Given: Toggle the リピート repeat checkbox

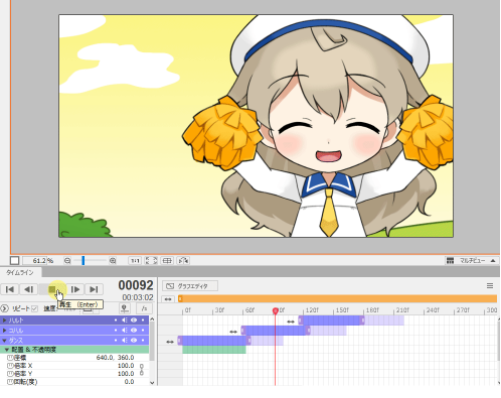Looking at the screenshot, I should (34, 308).
